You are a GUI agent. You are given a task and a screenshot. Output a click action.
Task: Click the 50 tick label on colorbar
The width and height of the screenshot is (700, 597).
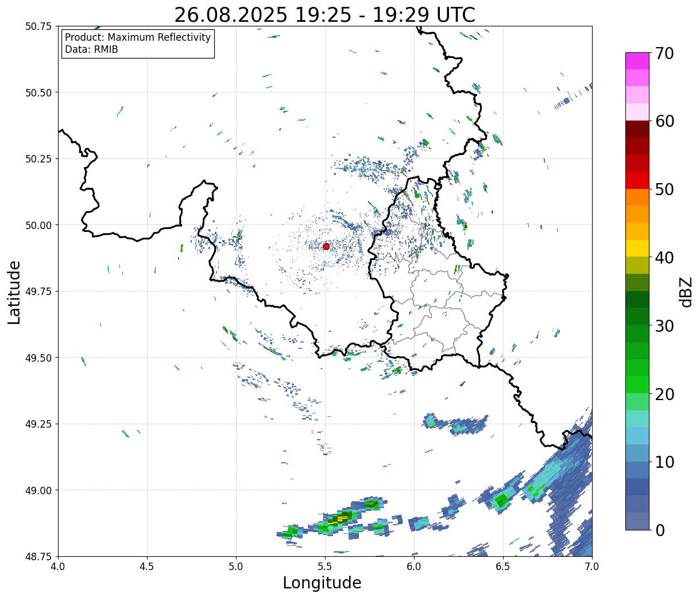tap(664, 189)
